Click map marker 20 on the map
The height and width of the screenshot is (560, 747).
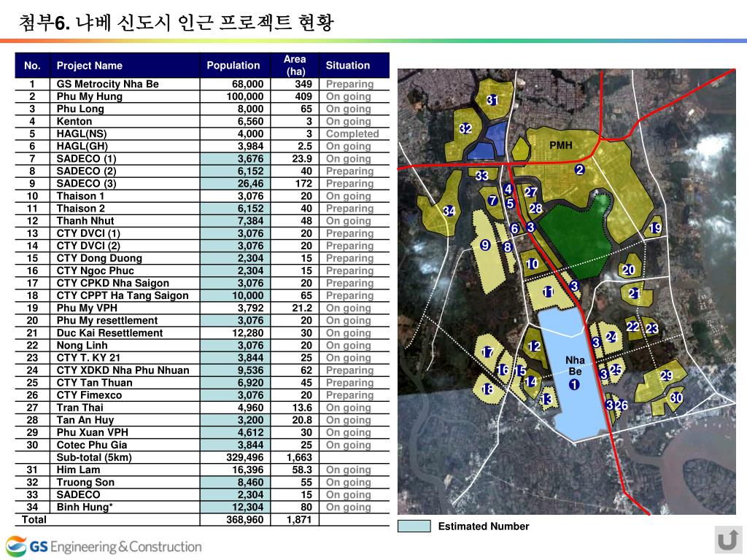tap(628, 270)
